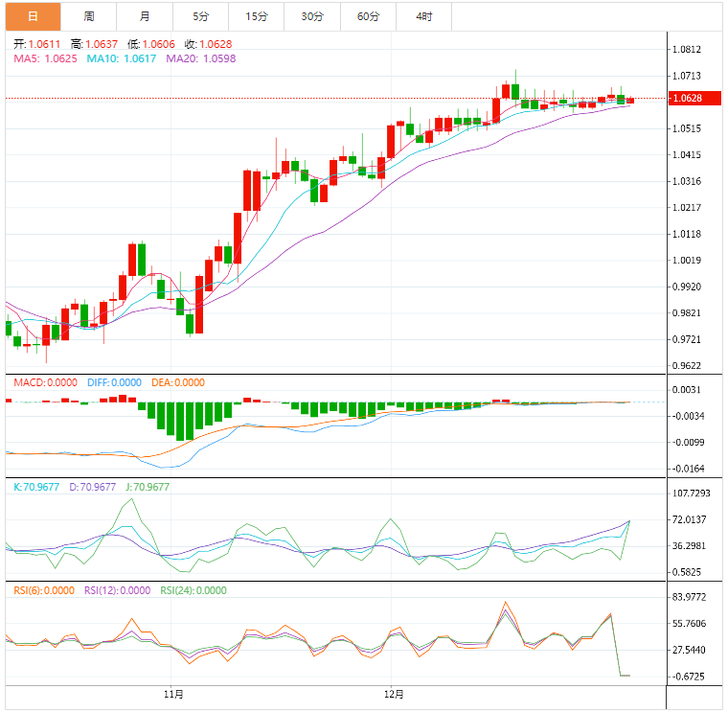Click the MACD indicator label
The height and width of the screenshot is (712, 728).
click(45, 382)
